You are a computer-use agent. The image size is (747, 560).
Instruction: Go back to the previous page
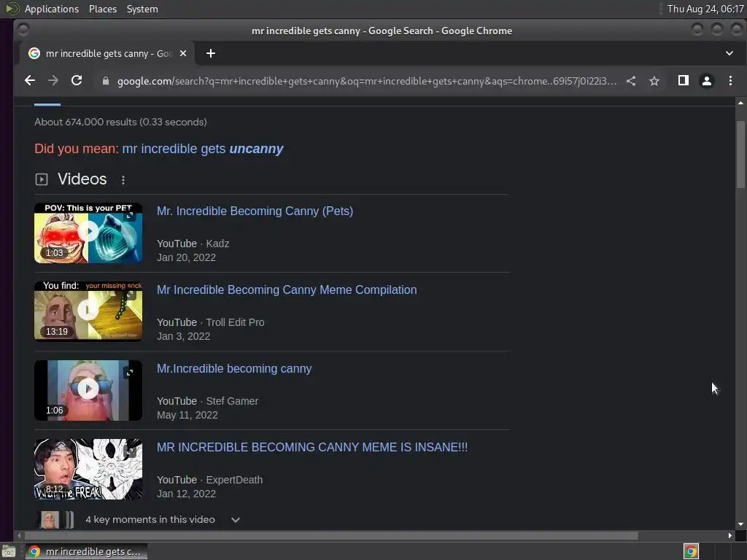click(x=29, y=80)
